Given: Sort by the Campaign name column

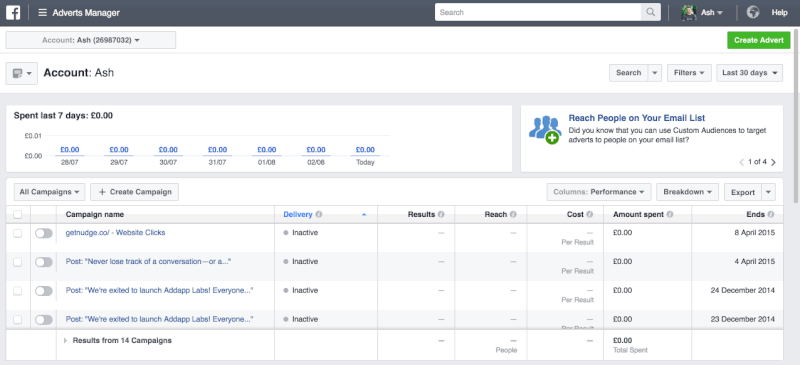Looking at the screenshot, I should (x=95, y=215).
